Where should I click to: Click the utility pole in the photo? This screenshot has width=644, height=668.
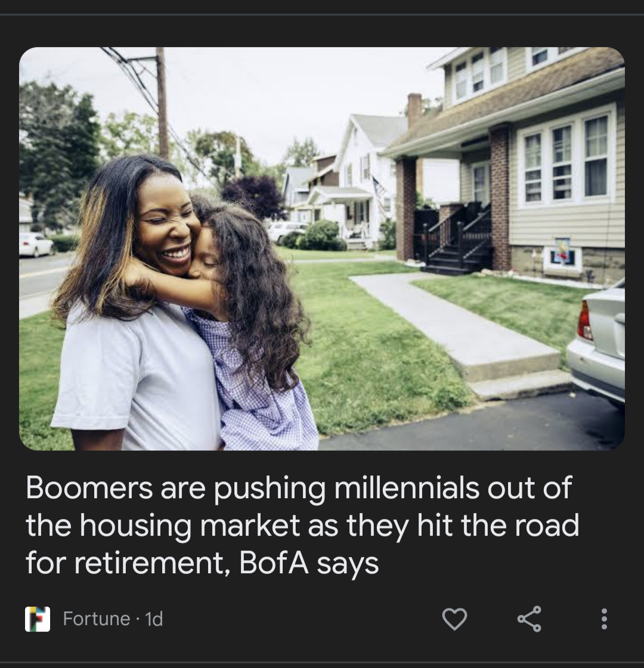click(162, 102)
